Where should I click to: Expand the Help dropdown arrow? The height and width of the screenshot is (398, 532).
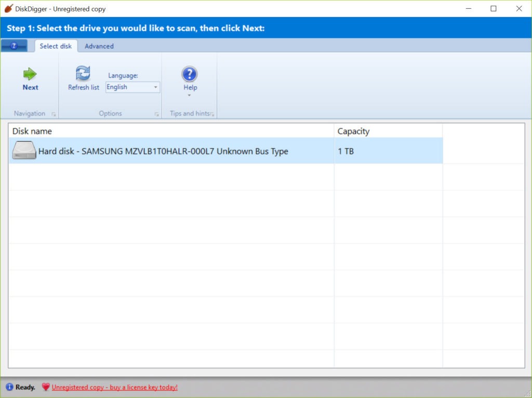tap(189, 96)
